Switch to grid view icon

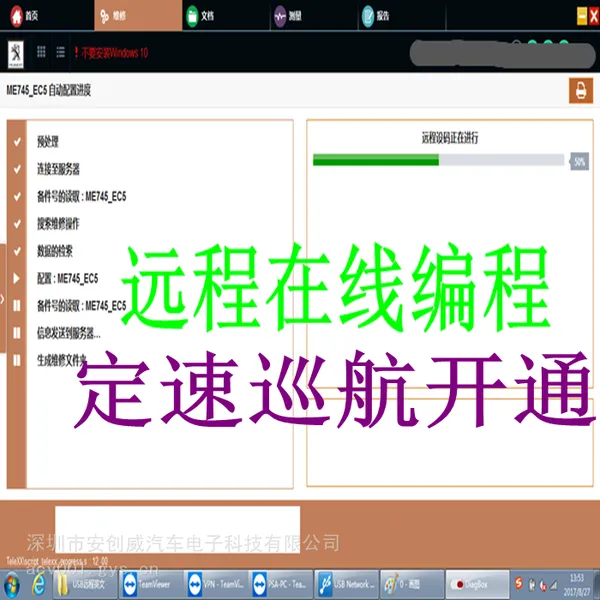pyautogui.click(x=41, y=52)
